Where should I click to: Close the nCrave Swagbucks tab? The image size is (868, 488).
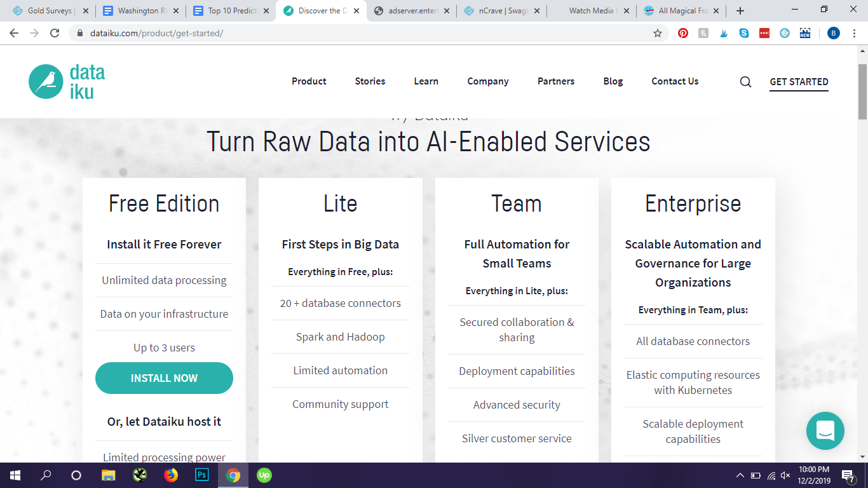[x=537, y=11]
